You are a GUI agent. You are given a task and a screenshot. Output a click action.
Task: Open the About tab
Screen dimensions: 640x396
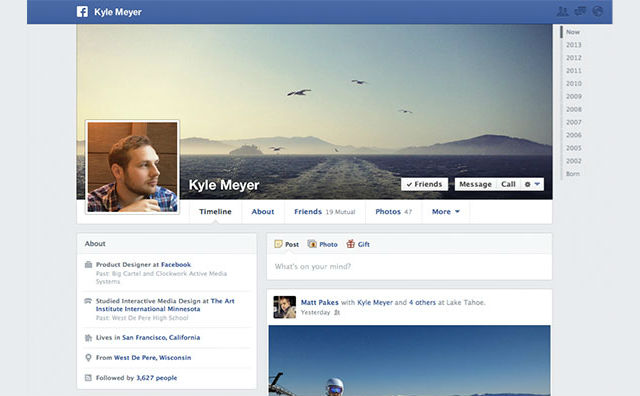(x=262, y=211)
